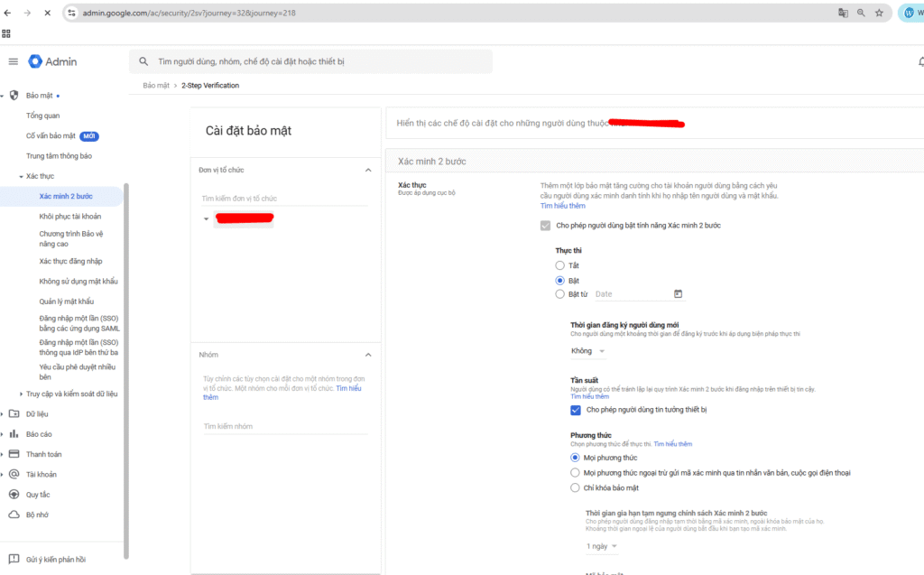Click the Gửi ý kiến phản hồi icon
The image size is (924, 575).
pyautogui.click(x=14, y=560)
